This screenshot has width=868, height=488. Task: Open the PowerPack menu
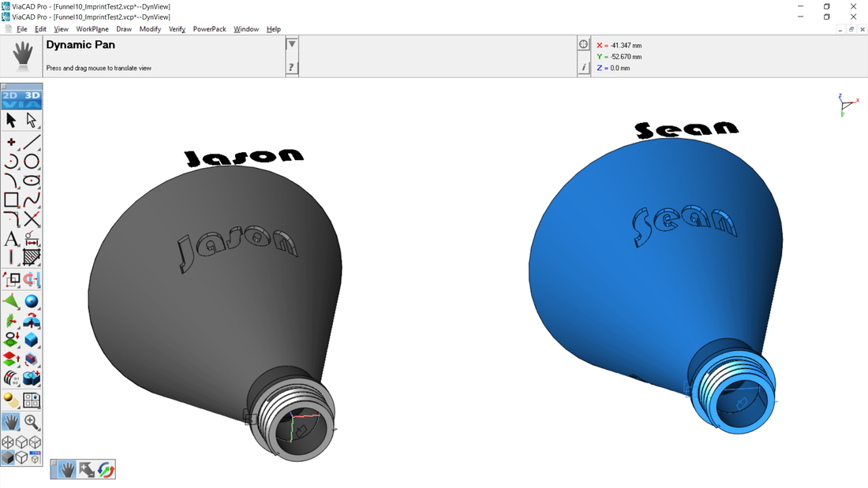point(209,29)
